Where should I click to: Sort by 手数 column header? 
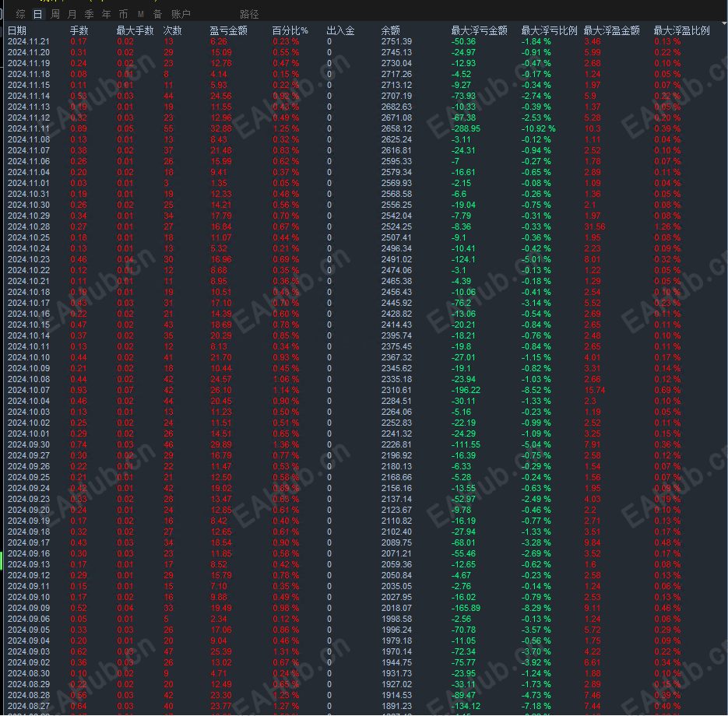[79, 31]
